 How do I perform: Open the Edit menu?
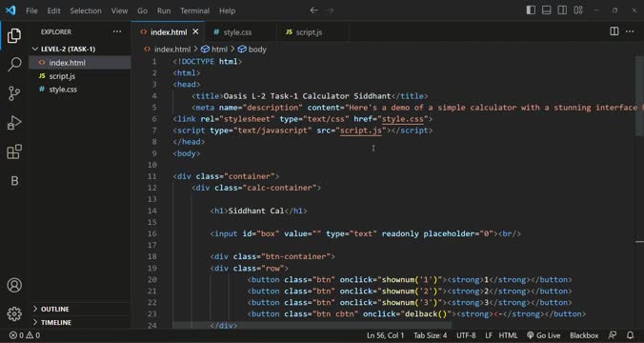pos(53,10)
